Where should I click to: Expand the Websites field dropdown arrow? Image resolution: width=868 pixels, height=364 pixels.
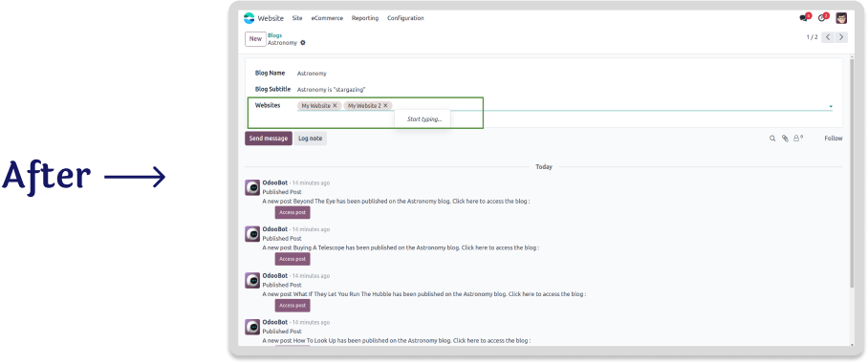tap(831, 106)
